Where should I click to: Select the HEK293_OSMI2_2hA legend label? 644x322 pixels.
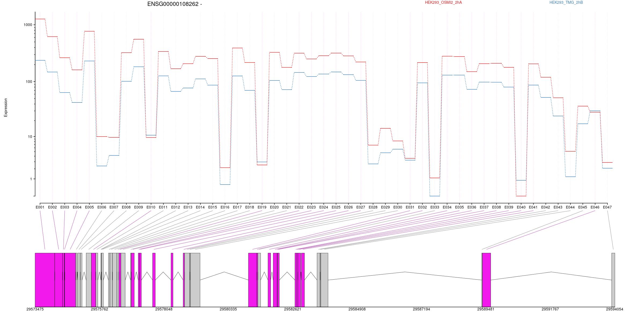[444, 2]
